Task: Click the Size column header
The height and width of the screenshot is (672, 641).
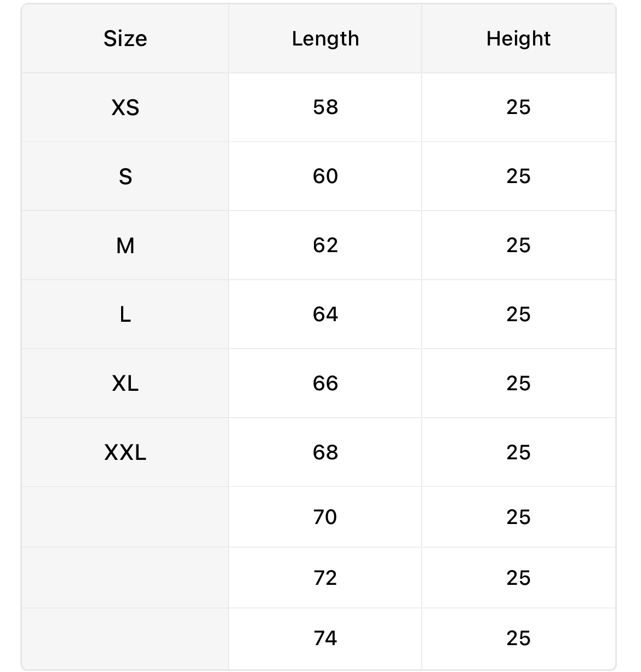Action: (x=125, y=39)
